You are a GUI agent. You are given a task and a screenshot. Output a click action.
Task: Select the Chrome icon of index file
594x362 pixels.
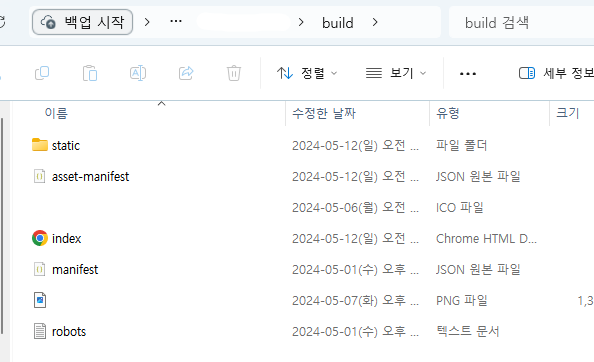pyautogui.click(x=40, y=238)
